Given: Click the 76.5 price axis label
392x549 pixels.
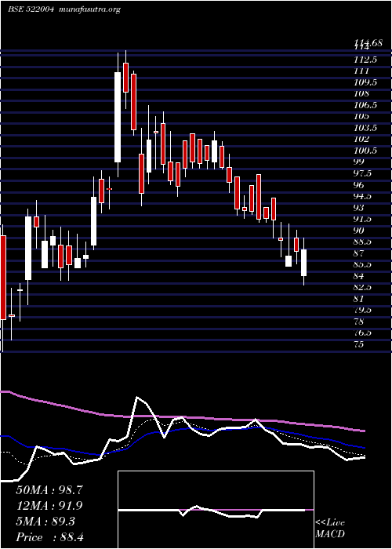Looking at the screenshot, I should [x=363, y=333].
